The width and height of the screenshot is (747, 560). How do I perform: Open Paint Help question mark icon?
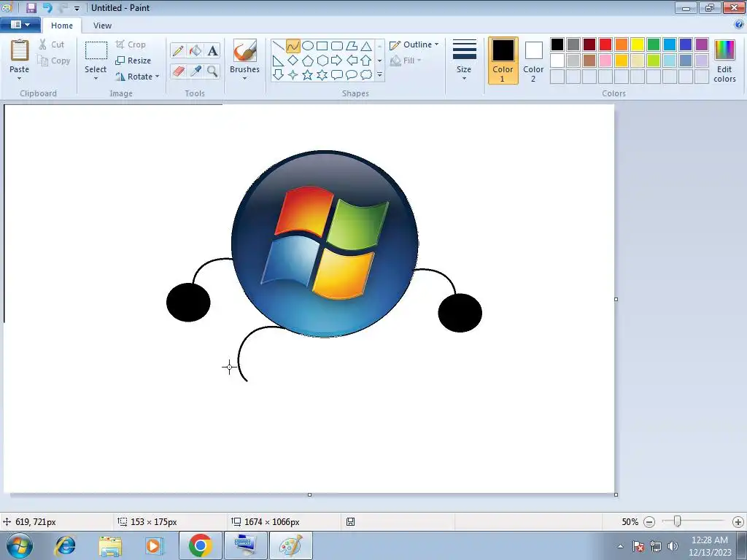pos(738,25)
